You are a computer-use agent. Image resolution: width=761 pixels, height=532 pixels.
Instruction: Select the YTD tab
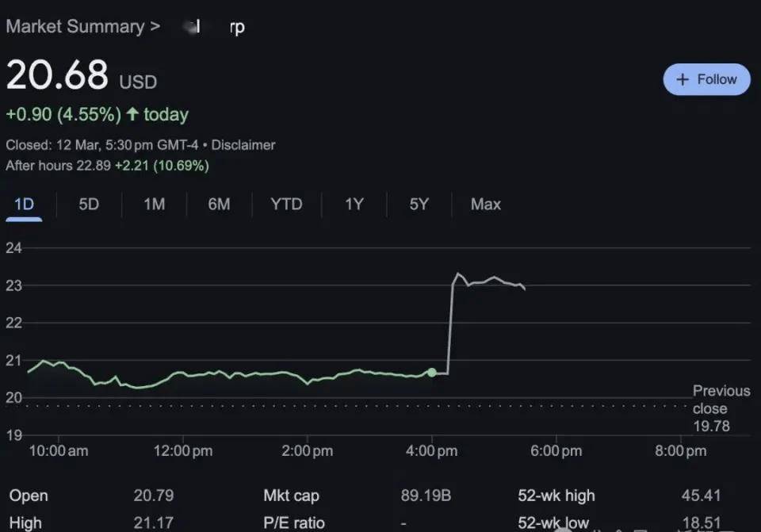286,204
